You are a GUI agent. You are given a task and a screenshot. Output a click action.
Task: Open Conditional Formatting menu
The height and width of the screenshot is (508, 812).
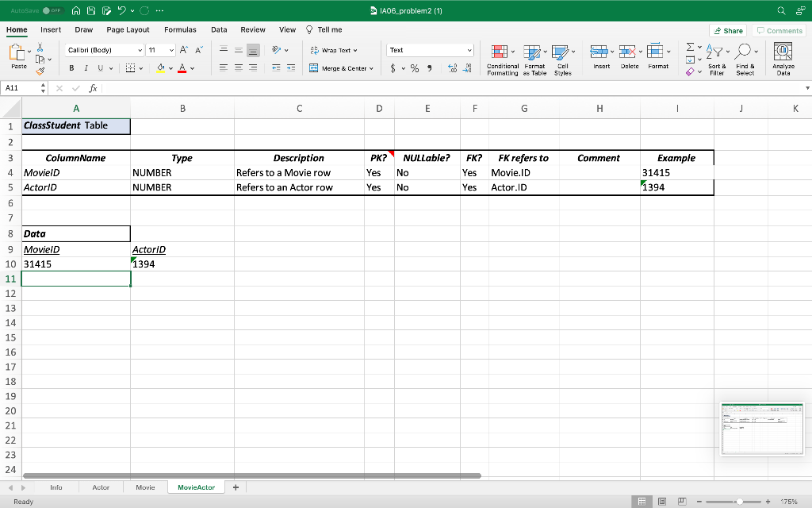tap(502, 60)
